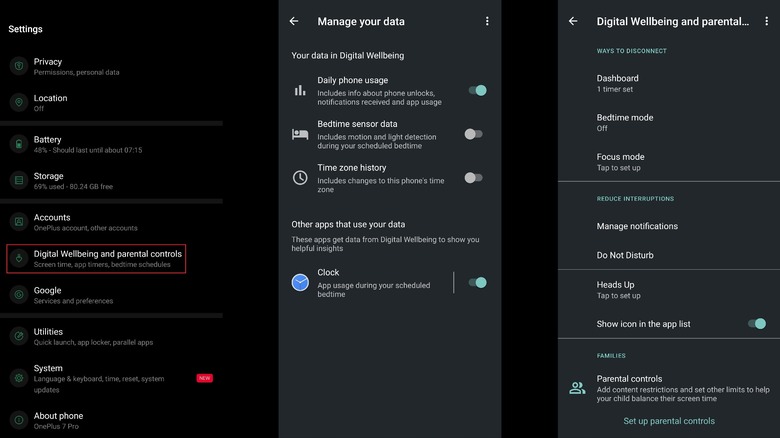This screenshot has height=438, width=780.
Task: Open overflow menu in Digital Wellbeing screen
Action: (x=766, y=21)
